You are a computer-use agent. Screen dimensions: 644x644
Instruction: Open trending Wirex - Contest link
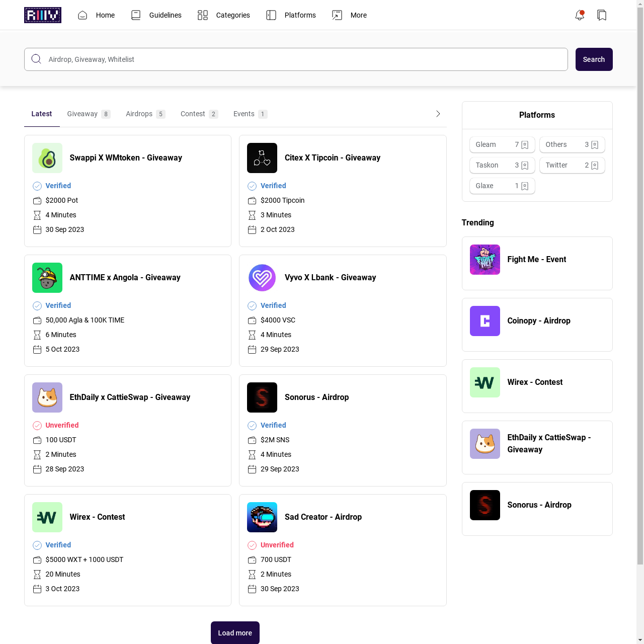point(535,382)
